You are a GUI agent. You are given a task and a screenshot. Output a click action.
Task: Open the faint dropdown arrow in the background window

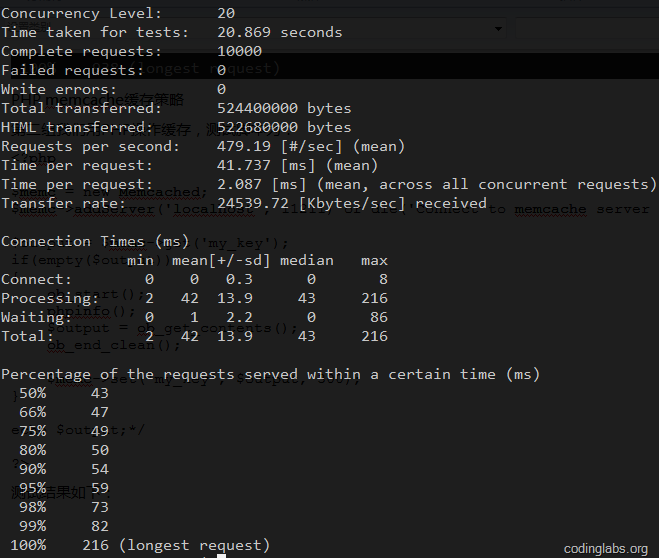[x=498, y=29]
